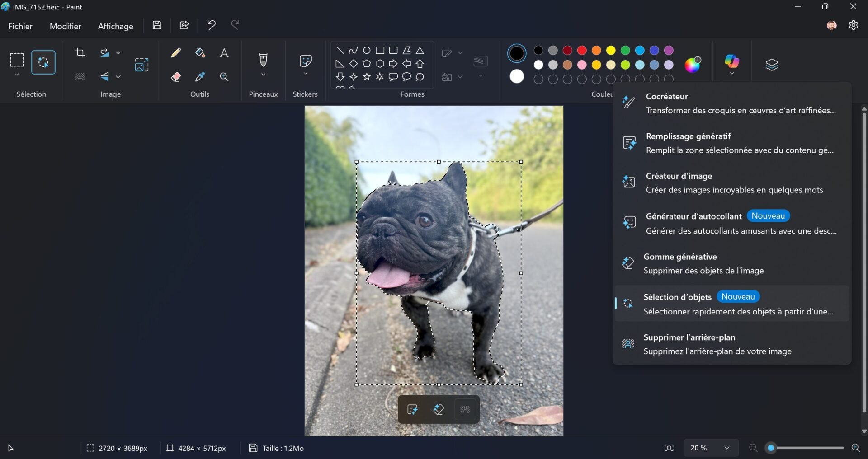868x459 pixels.
Task: Select the Magnifier tool
Action: click(224, 77)
